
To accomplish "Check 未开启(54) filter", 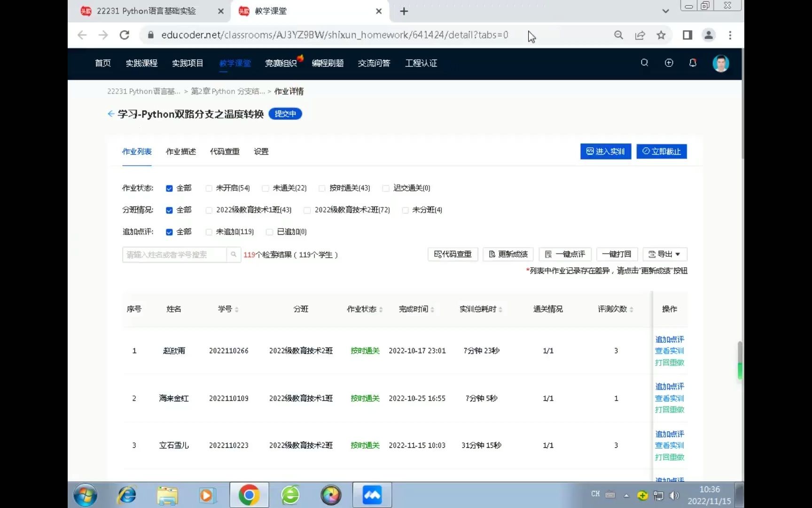I will coord(209,189).
